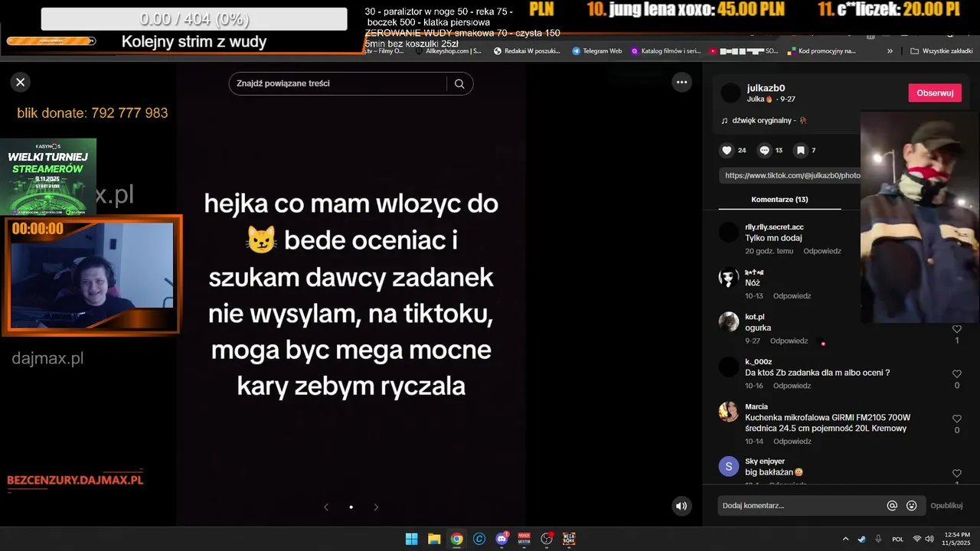Click the dźwięk oryginalny sound link

tap(764, 120)
